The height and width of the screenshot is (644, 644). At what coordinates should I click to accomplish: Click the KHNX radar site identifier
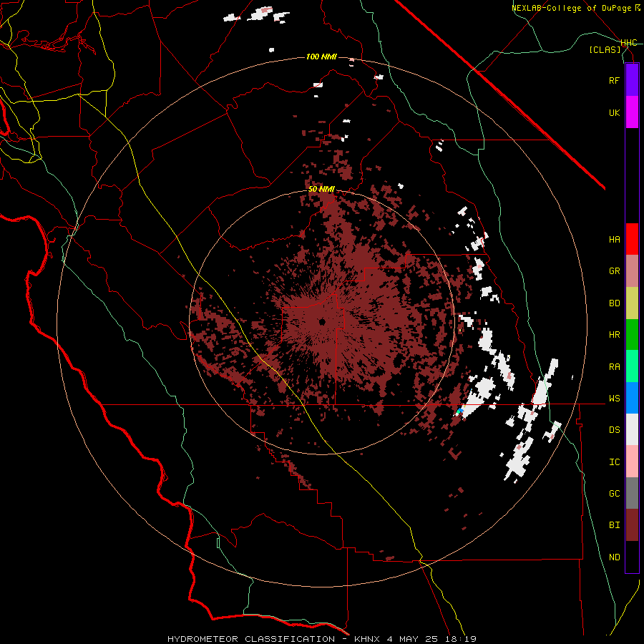(366, 639)
